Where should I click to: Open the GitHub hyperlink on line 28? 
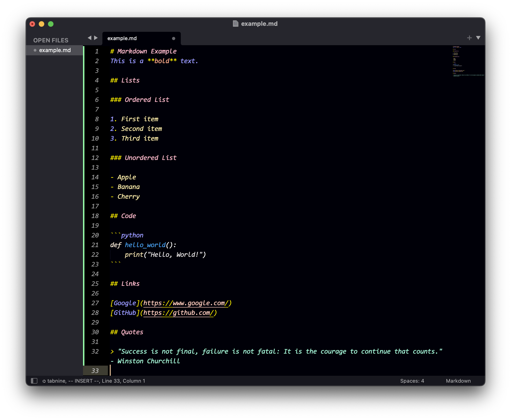(x=179, y=313)
